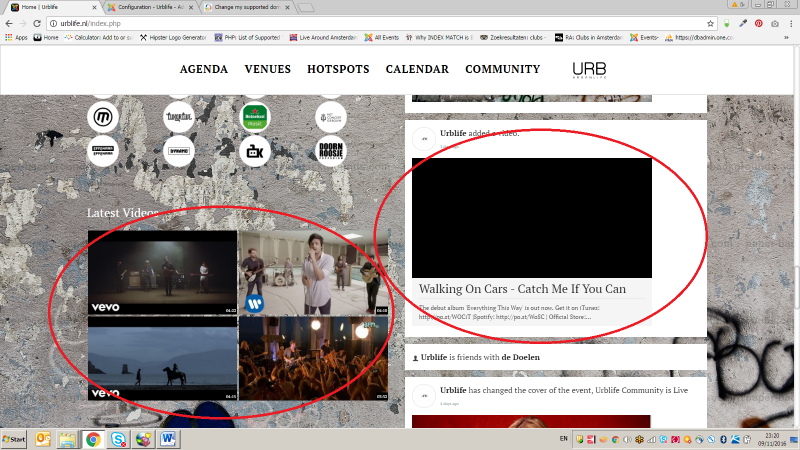
Task: Open the camera-shaped venue logo circle
Action: 255,151
